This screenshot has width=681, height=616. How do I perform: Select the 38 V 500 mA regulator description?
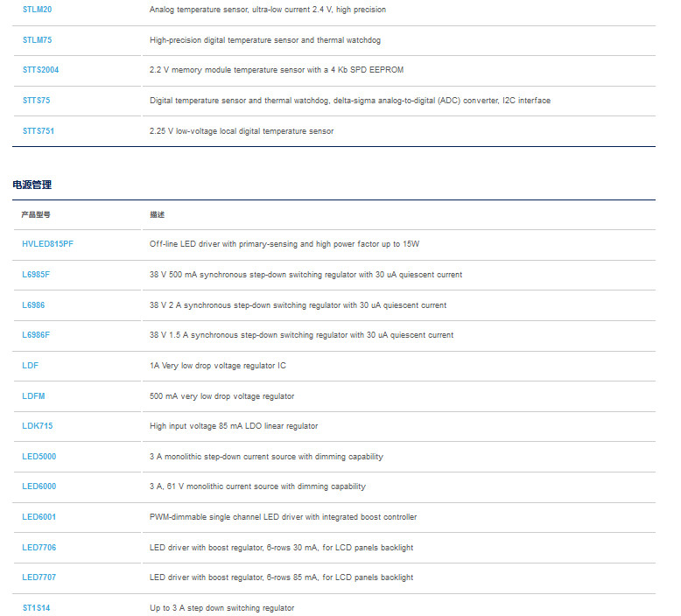305,275
